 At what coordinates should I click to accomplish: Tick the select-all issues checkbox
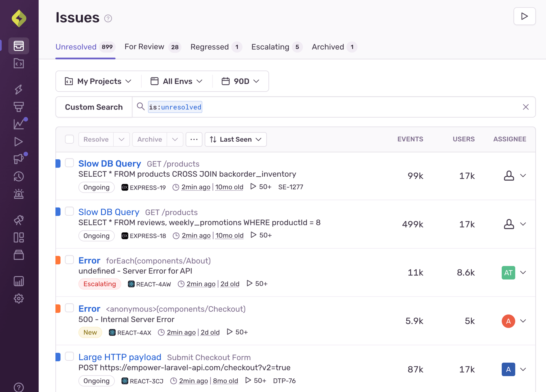pos(69,139)
